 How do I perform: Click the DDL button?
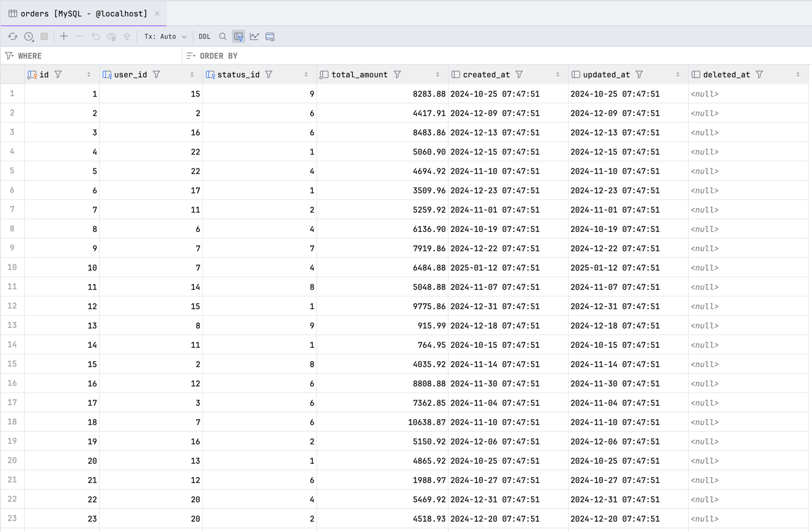[205, 37]
